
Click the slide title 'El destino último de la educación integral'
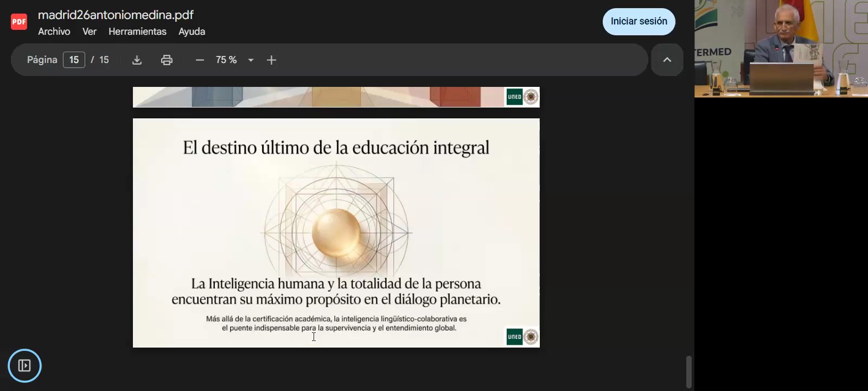336,148
